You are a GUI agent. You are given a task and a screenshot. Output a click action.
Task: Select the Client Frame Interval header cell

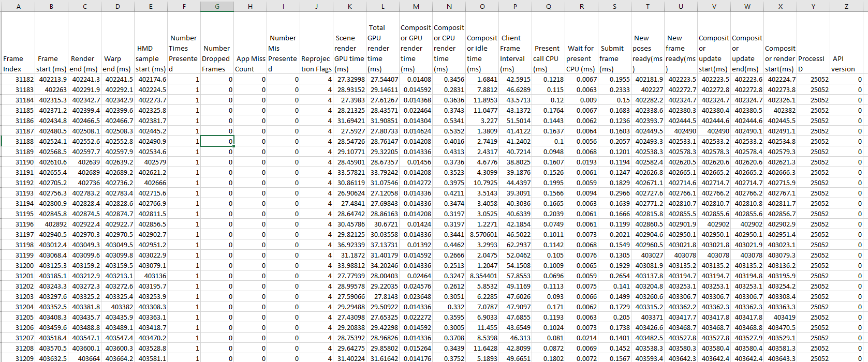[515, 43]
